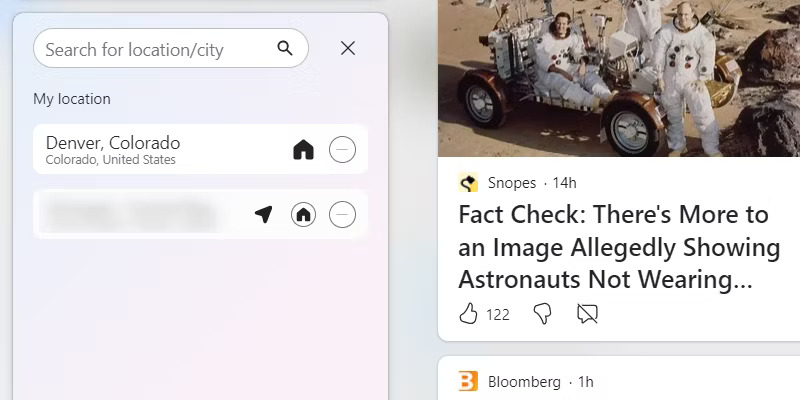Click the location arrow icon
Viewport: 800px width, 400px height.
click(263, 214)
